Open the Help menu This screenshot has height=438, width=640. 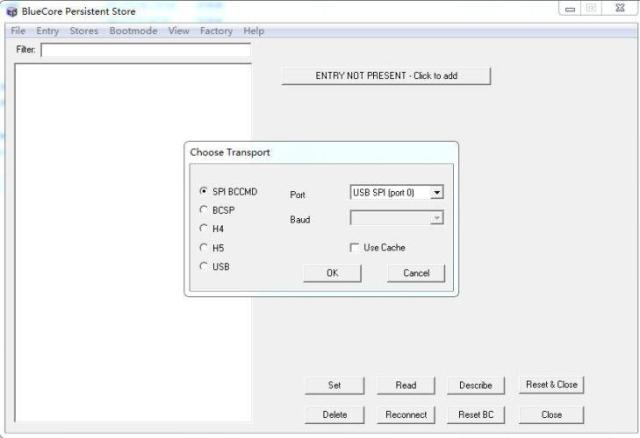click(x=253, y=31)
